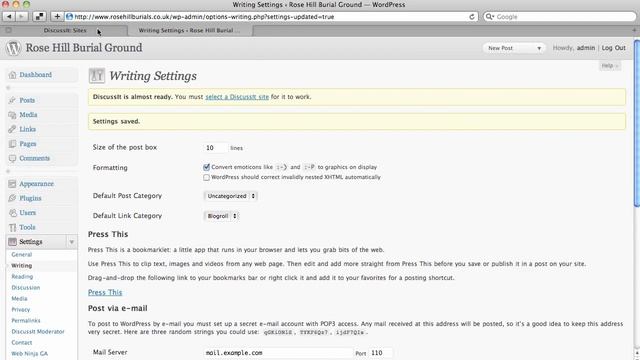Click the vertical page scrollbar thumb
The width and height of the screenshot is (640, 360).
[637, 122]
